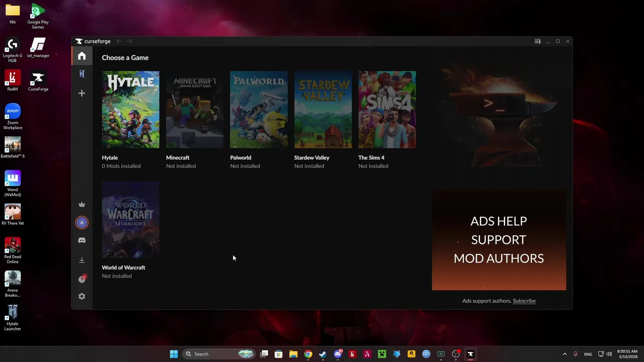Select the Stardew Valley game cover
Screen dimensions: 644x362
click(x=323, y=110)
